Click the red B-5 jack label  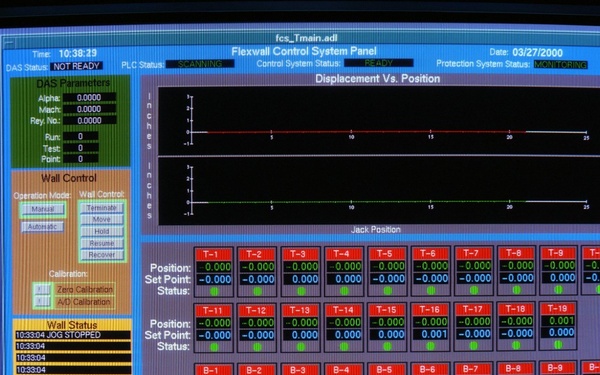388,369
